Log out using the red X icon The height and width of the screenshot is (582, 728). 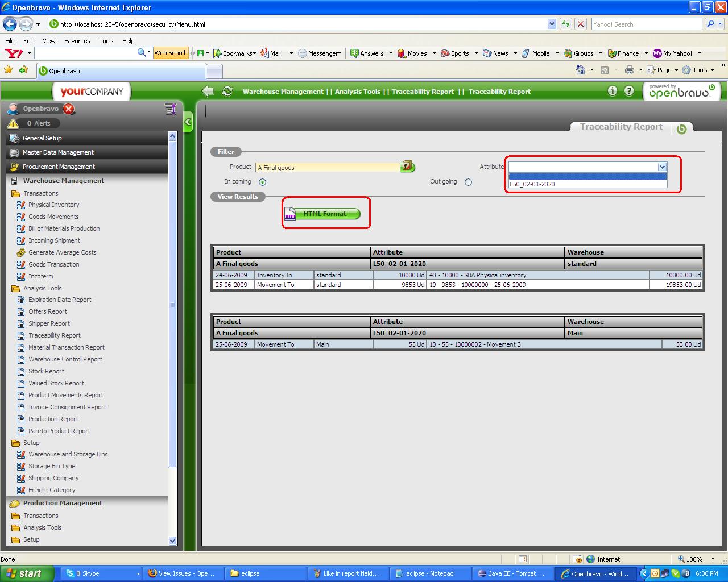pos(69,109)
